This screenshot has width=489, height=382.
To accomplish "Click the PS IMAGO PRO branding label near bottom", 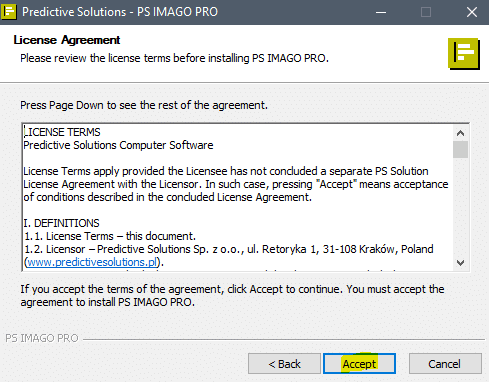I will tap(42, 338).
